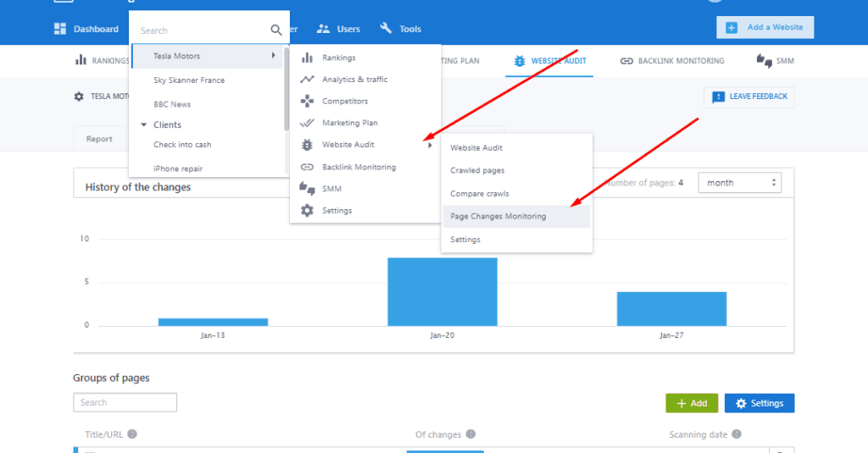Click the Website Audit bug icon in submenu

(307, 145)
